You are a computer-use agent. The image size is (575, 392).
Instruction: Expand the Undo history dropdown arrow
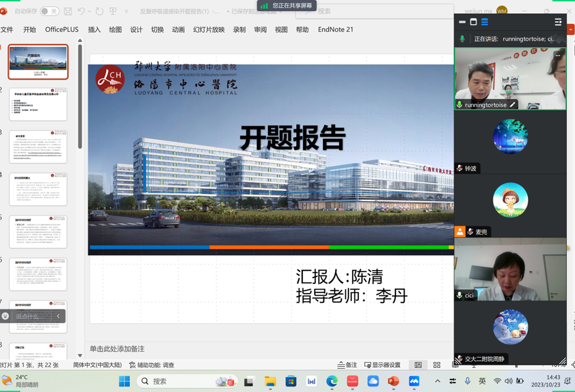click(x=89, y=11)
